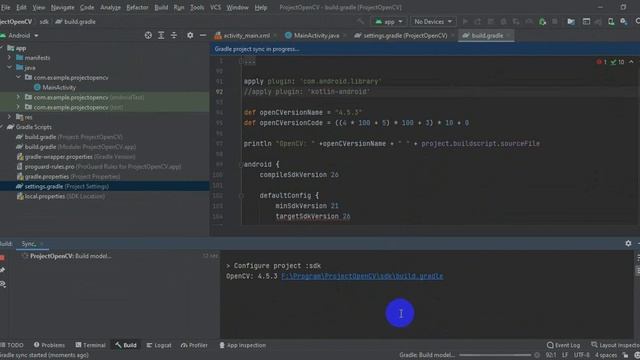This screenshot has width=640, height=360.
Task: Select proguard-rules.pro file
Action: point(99,167)
